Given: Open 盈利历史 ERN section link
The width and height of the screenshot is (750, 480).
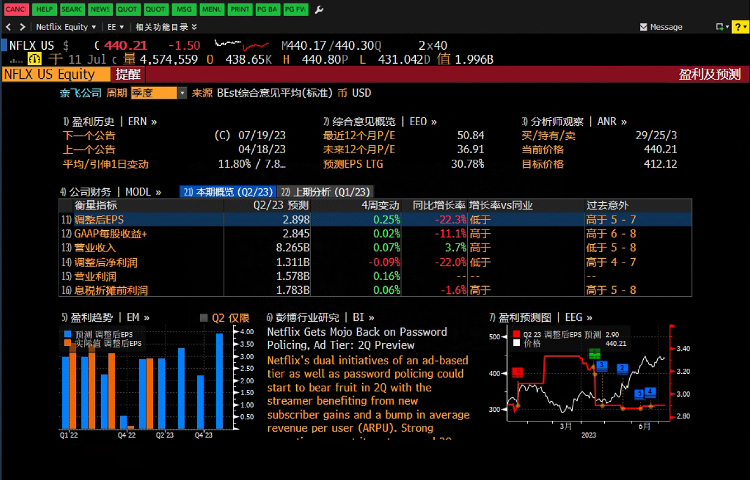Looking at the screenshot, I should [110, 121].
